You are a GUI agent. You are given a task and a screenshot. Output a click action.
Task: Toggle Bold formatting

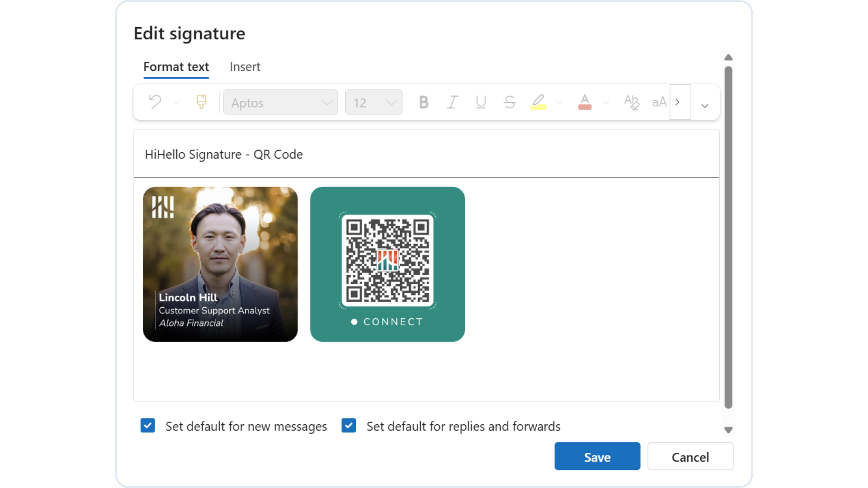[424, 102]
